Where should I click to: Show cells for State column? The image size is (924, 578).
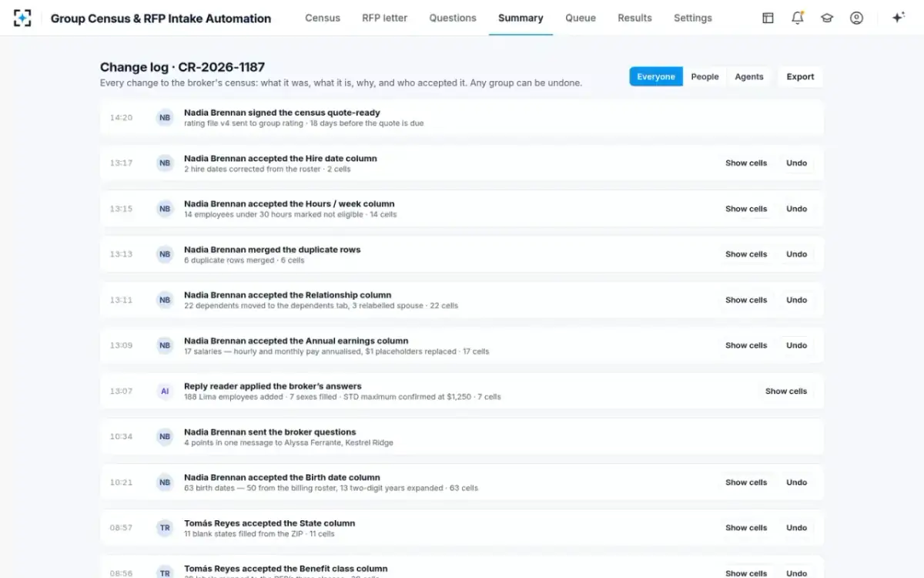[x=746, y=528]
